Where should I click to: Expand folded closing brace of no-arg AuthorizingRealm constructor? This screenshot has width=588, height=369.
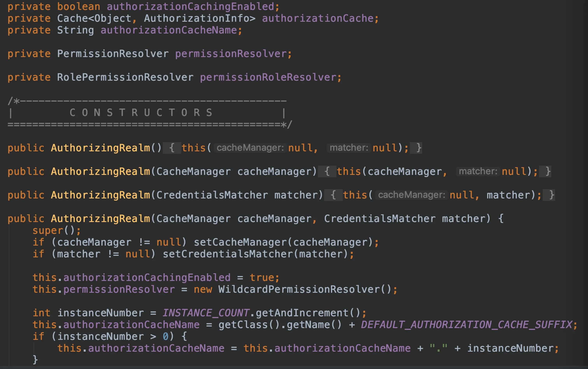418,148
